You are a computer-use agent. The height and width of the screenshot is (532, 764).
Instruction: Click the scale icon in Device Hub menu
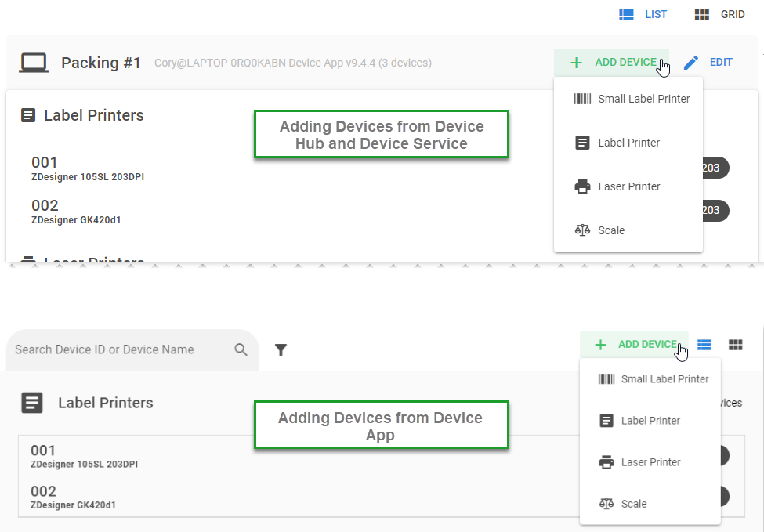pos(582,230)
